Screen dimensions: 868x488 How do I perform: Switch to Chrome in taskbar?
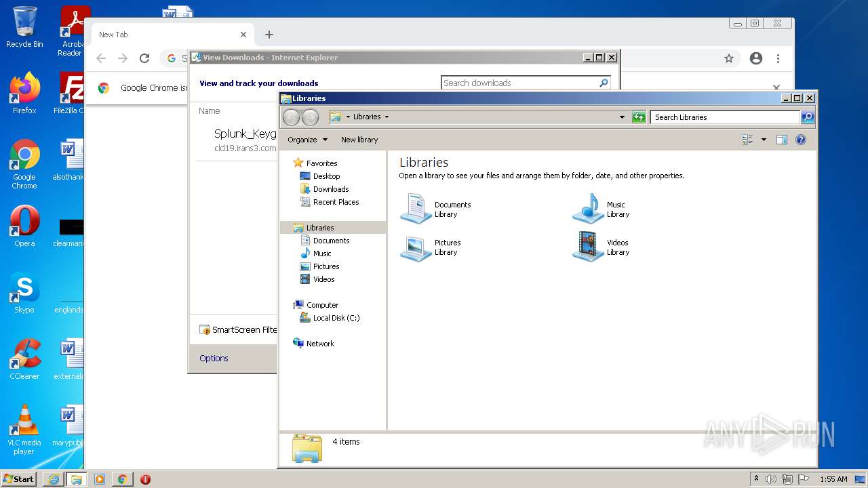123,479
